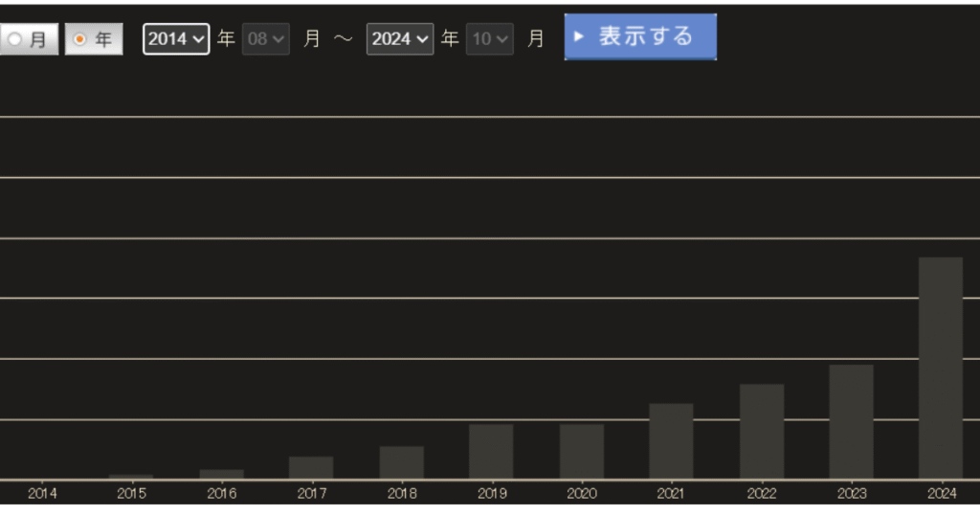Viewport: 980px width, 515px height.
Task: Select the bar for year 2017
Action: pyautogui.click(x=311, y=467)
